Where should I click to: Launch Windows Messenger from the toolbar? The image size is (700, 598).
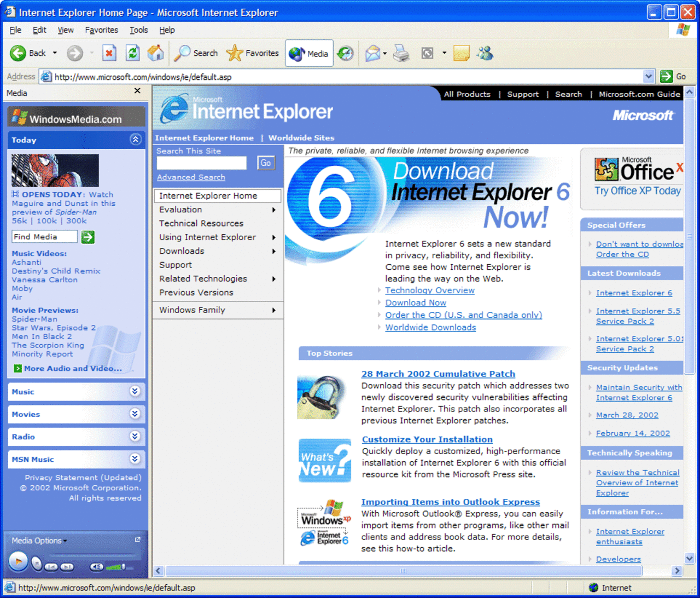[485, 53]
